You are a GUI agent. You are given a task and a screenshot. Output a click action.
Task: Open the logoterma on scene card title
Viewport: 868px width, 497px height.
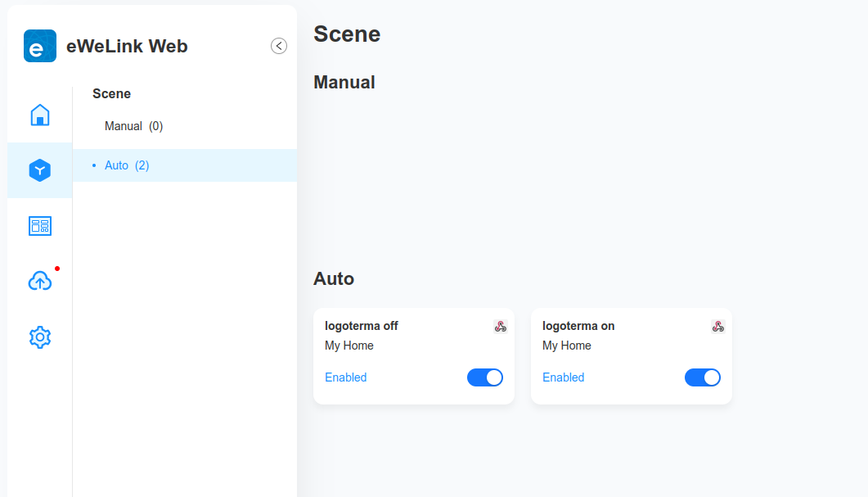[578, 326]
